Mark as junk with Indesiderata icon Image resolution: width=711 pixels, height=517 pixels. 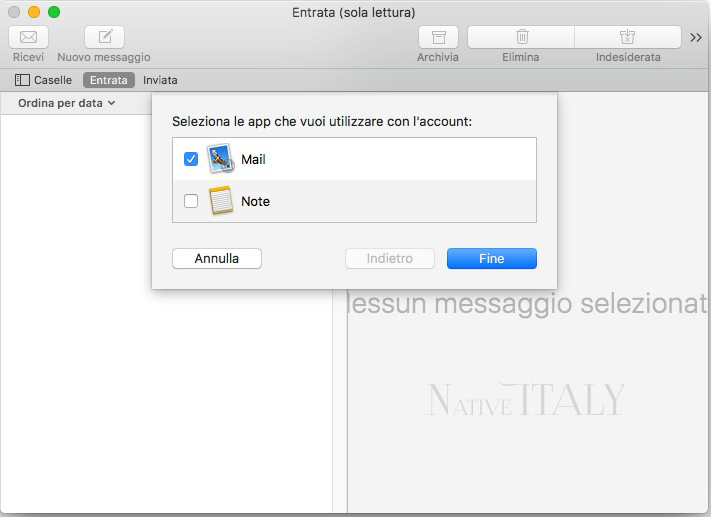click(628, 37)
